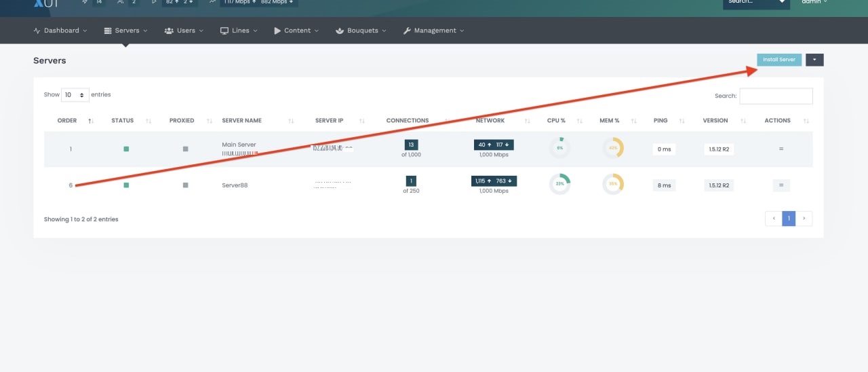Image resolution: width=868 pixels, height=372 pixels.
Task: Open the Lines menu
Action: (239, 31)
